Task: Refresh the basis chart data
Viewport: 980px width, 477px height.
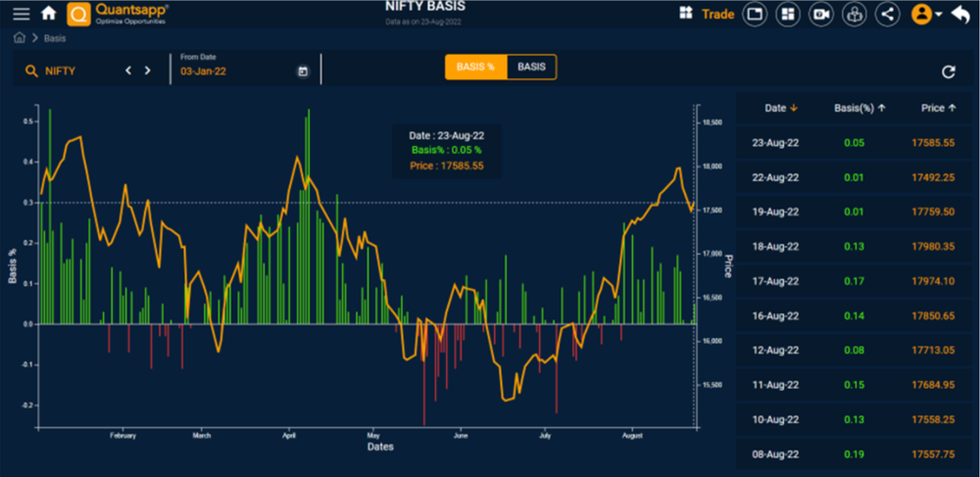Action: click(949, 72)
